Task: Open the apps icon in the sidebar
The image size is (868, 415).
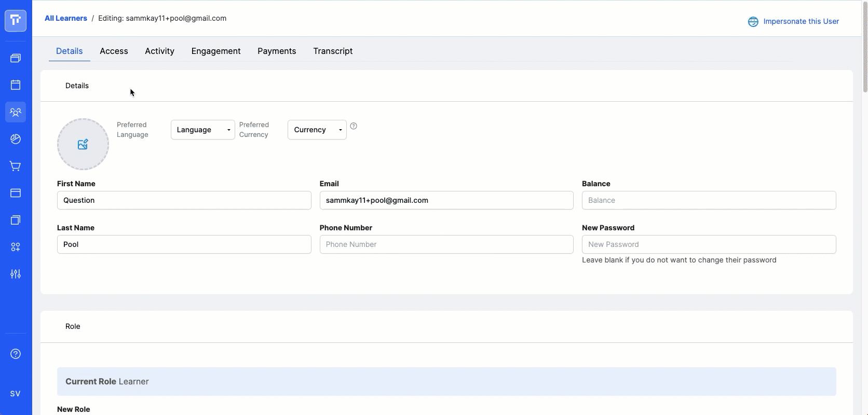Action: coord(16,247)
